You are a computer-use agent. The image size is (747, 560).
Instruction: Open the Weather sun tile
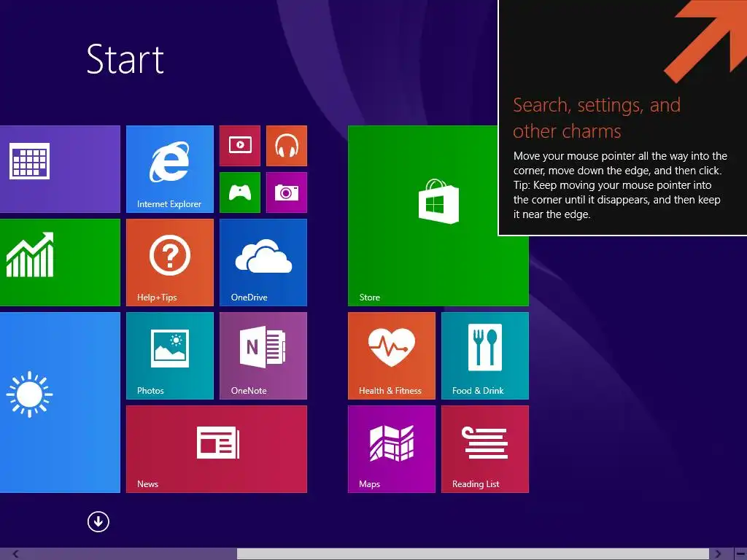60,402
